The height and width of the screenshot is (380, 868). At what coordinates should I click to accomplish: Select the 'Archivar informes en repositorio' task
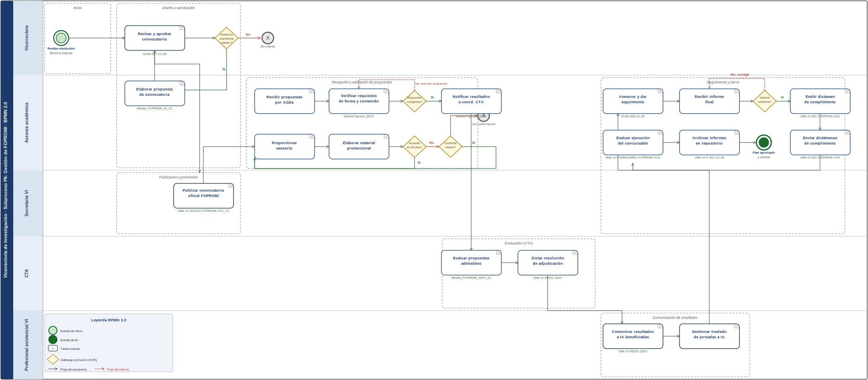pos(709,142)
